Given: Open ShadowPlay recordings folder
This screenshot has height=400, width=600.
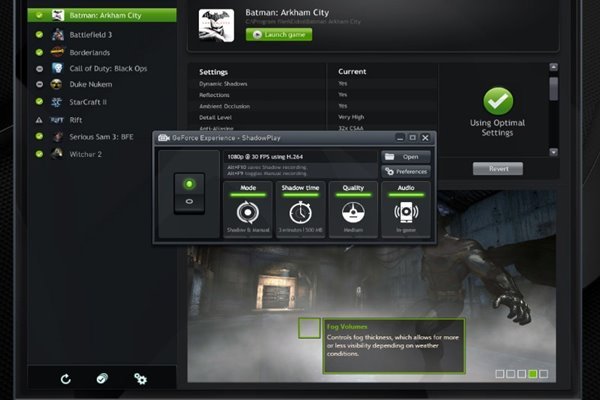Looking at the screenshot, I should [406, 157].
